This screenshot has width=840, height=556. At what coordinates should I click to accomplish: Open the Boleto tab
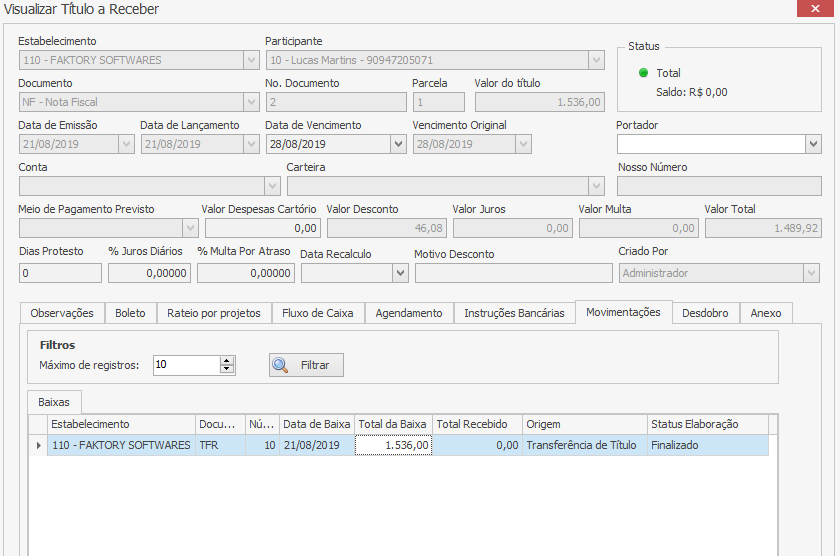coord(130,313)
